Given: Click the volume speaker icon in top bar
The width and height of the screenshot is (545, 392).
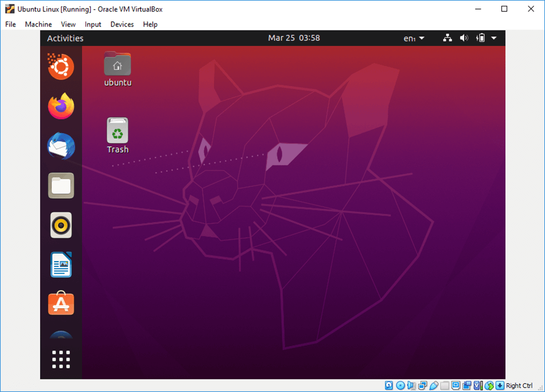Looking at the screenshot, I should coord(464,38).
